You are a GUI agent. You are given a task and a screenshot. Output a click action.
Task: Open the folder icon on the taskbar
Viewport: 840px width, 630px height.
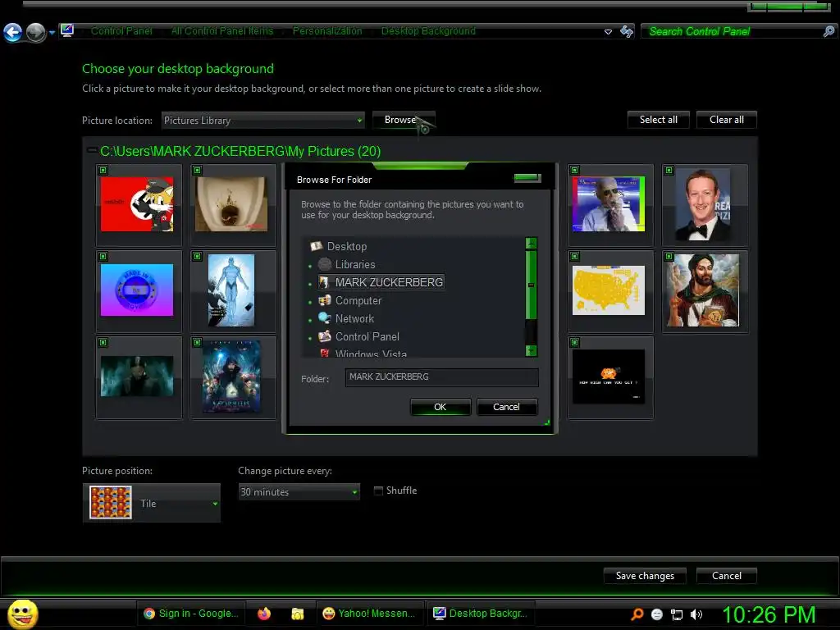(x=297, y=614)
